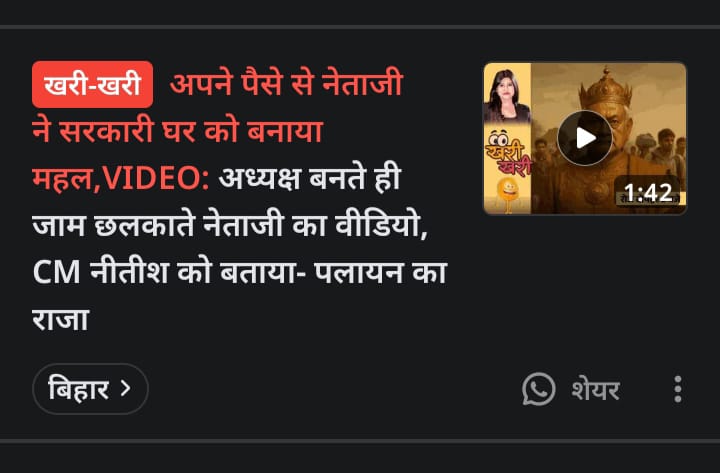720x473 pixels.
Task: Click the खरी खरी logo inside the thumbnail
Action: point(508,154)
